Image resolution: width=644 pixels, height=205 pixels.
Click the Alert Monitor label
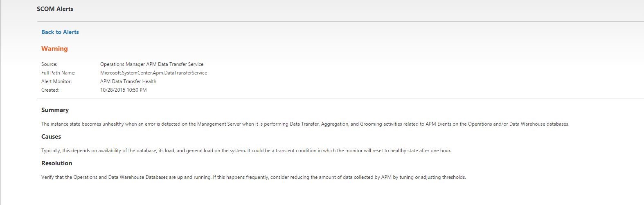(56, 81)
